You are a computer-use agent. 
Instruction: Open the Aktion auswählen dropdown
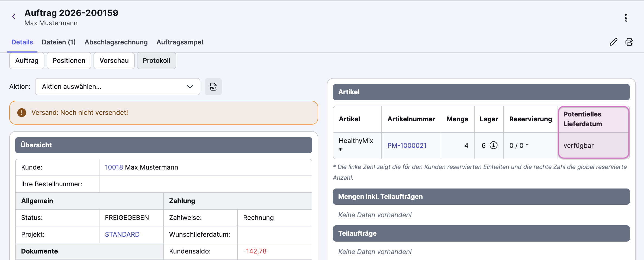coord(117,87)
